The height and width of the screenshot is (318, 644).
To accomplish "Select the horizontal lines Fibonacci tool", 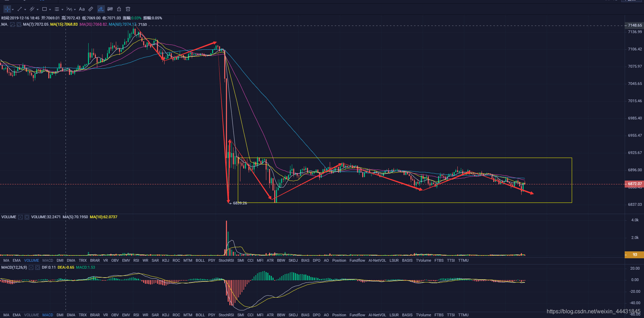I will [57, 9].
